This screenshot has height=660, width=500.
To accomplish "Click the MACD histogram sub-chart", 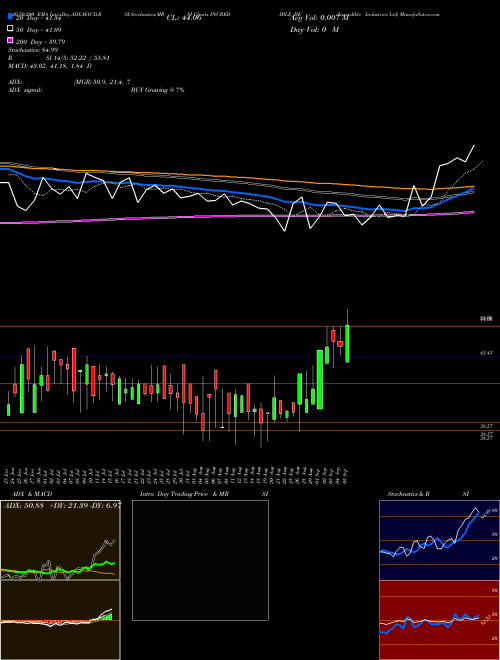I will (60, 620).
